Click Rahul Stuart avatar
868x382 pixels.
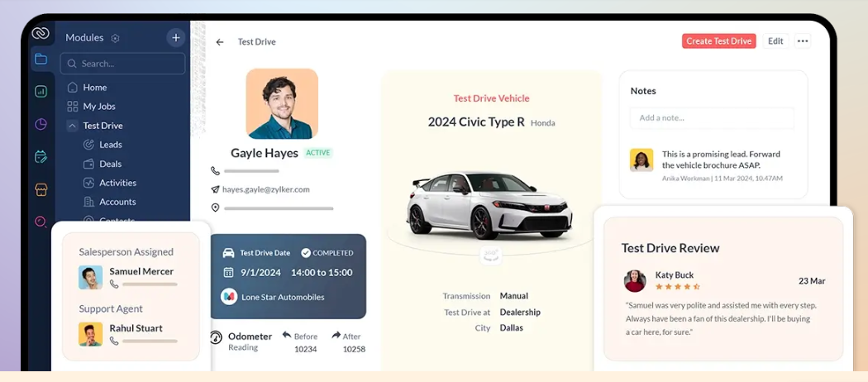(90, 334)
